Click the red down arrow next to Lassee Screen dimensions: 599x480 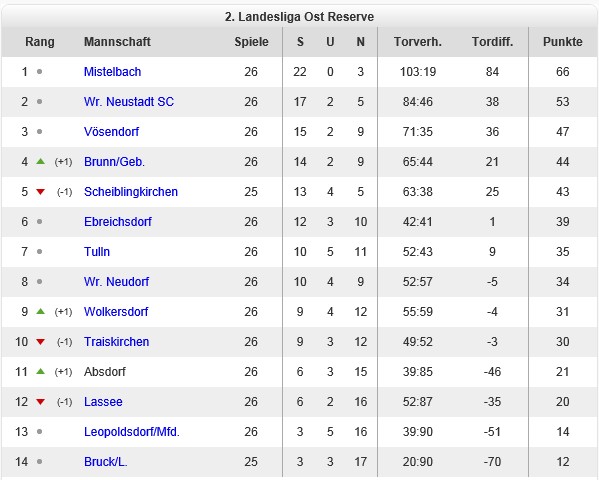(x=40, y=402)
